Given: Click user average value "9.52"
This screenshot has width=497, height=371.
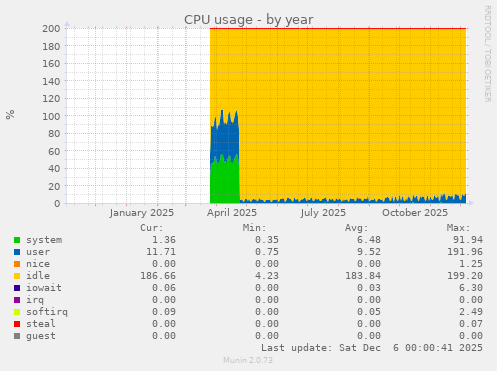Looking at the screenshot, I should 369,252.
